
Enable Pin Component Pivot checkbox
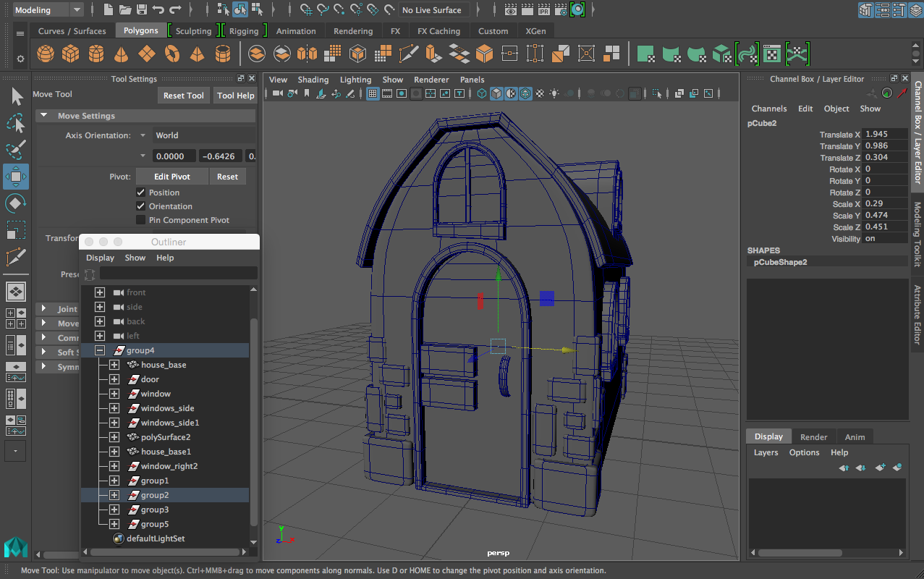pyautogui.click(x=141, y=220)
